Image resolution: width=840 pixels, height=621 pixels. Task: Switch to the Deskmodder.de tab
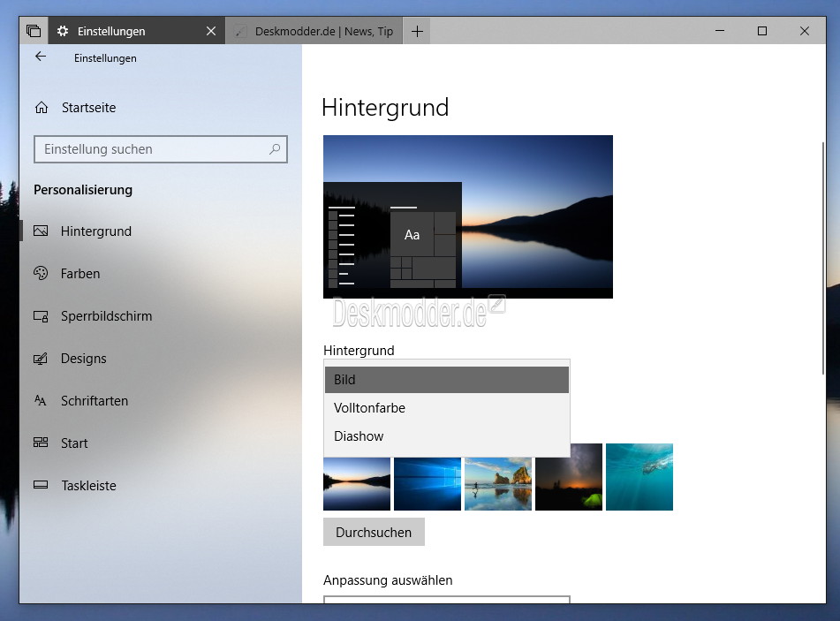(314, 31)
